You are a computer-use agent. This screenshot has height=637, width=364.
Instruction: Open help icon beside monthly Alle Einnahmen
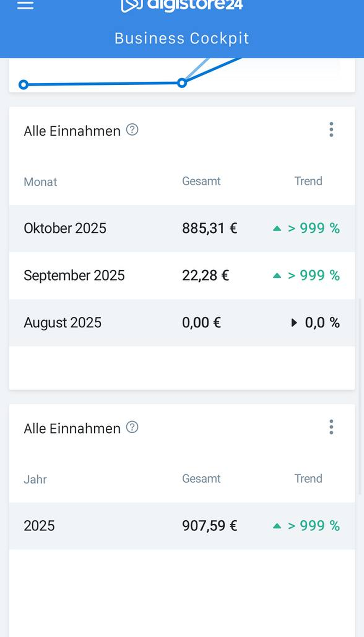tap(132, 130)
